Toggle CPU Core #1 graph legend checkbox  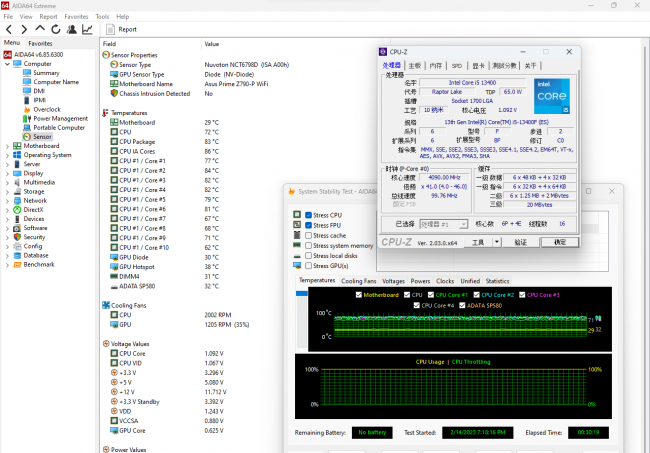click(431, 295)
